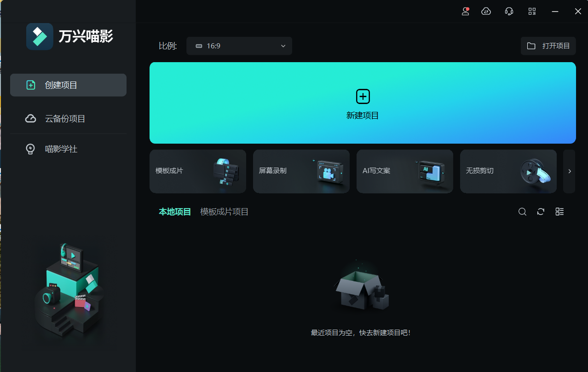The width and height of the screenshot is (588, 372).
Task: Open the 屏幕录制 screen recording tool
Action: point(301,171)
